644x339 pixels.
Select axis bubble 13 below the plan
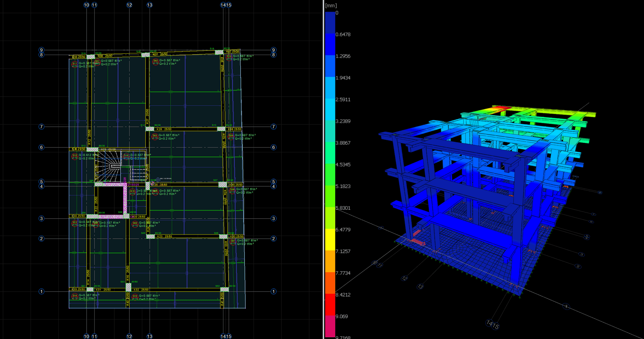[150, 336]
